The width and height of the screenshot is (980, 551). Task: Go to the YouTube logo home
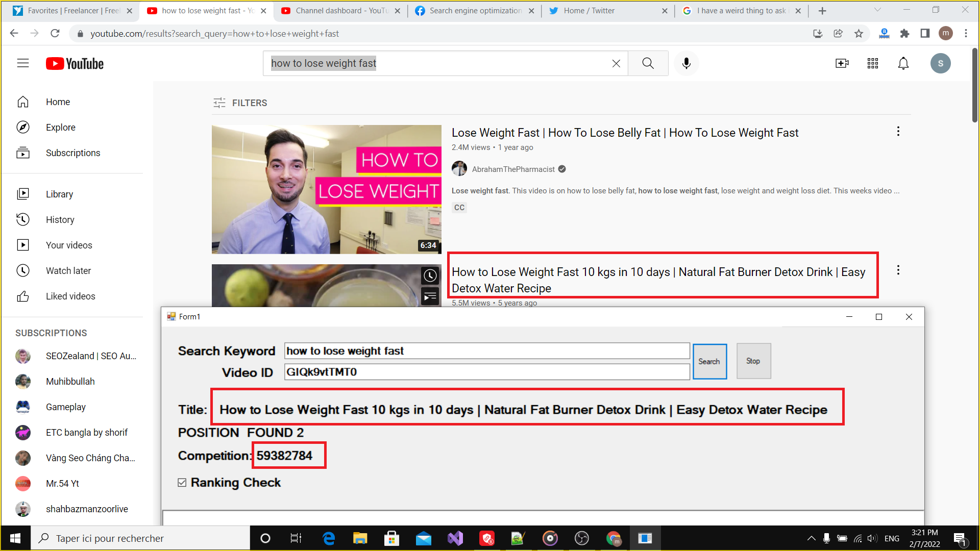tap(75, 63)
